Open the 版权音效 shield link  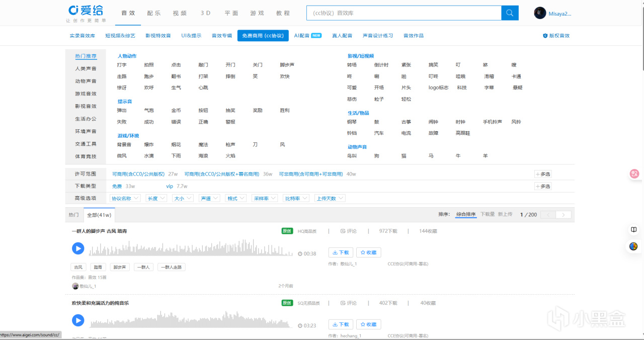pyautogui.click(x=556, y=36)
